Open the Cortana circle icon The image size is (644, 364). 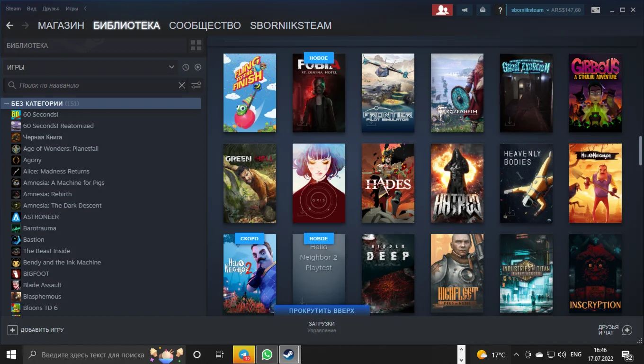point(197,355)
